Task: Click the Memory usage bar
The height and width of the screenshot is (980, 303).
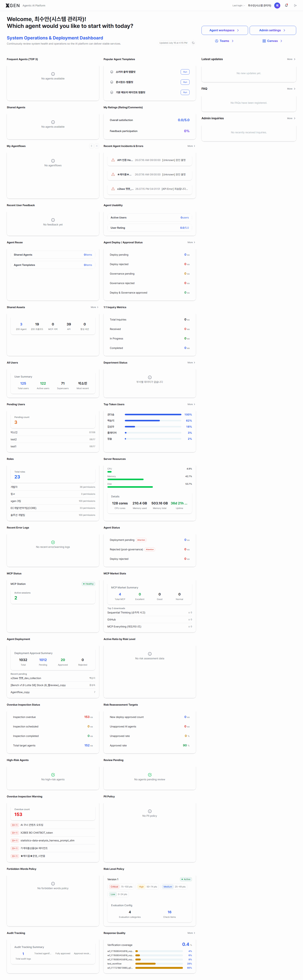Action: click(150, 479)
